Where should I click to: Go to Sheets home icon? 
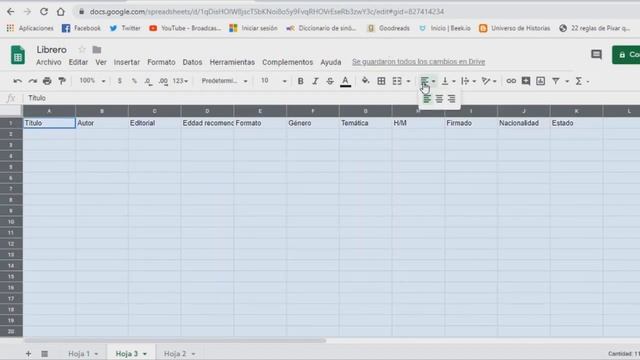(x=18, y=55)
